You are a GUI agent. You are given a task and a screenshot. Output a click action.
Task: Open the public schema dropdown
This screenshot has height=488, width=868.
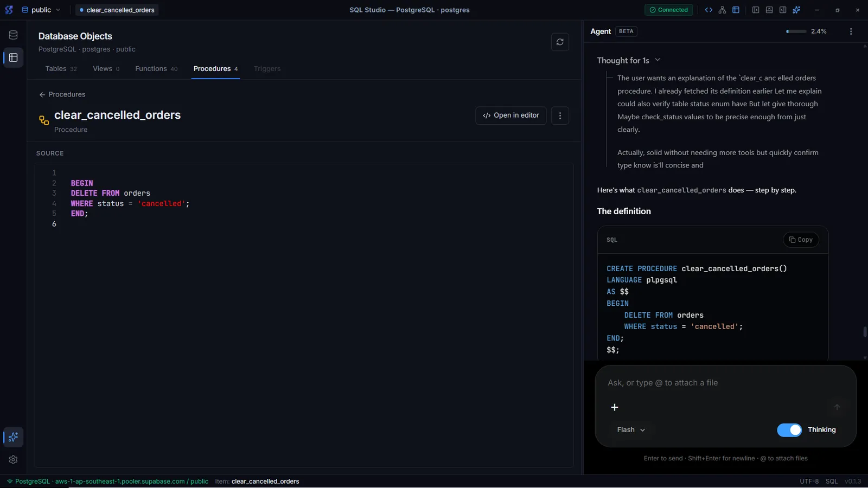pyautogui.click(x=41, y=10)
